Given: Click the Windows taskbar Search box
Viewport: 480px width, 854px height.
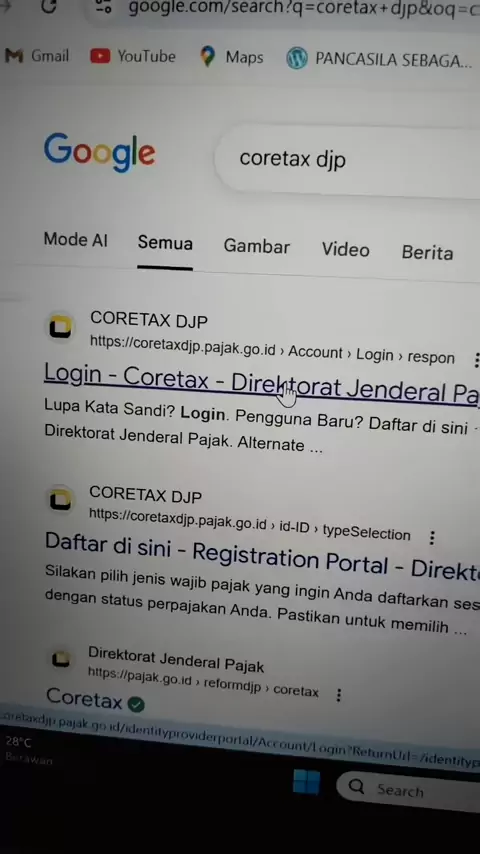Looking at the screenshot, I should click(409, 790).
